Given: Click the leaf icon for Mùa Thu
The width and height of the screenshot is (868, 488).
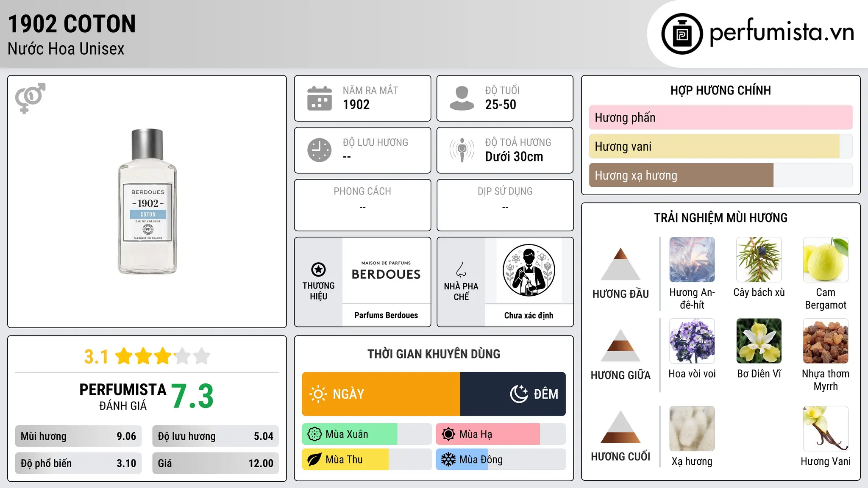Looking at the screenshot, I should pyautogui.click(x=314, y=460).
